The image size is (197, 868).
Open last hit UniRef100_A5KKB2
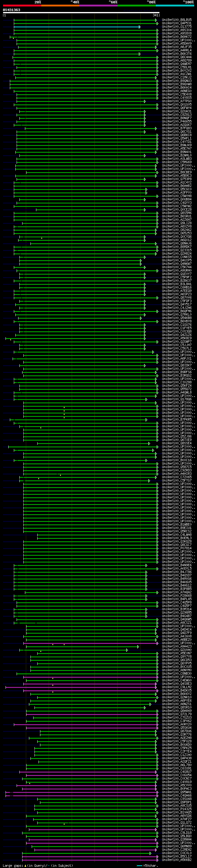point(176,860)
